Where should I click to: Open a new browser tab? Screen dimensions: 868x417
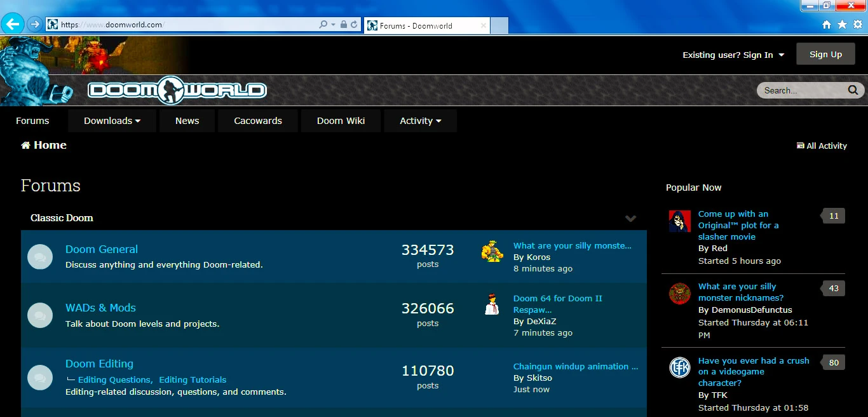click(499, 25)
